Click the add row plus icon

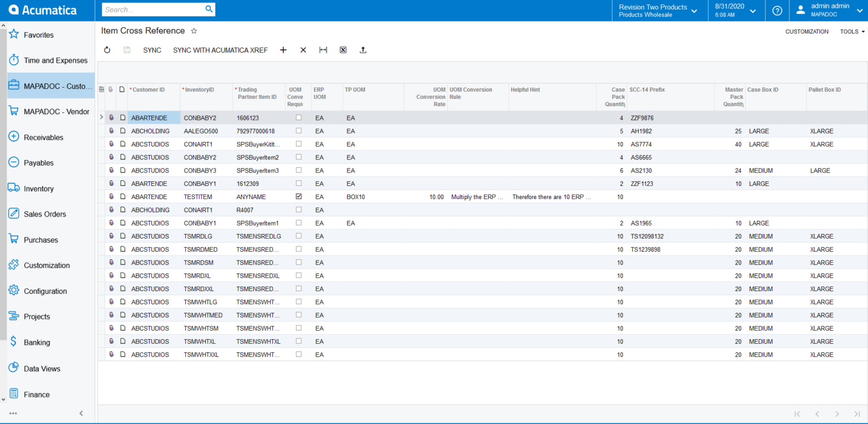point(283,50)
